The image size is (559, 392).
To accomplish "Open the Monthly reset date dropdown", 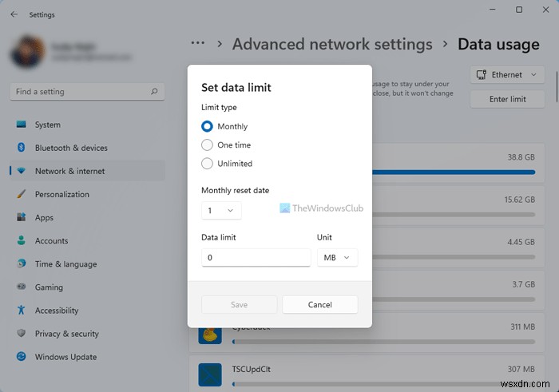I will click(x=221, y=211).
